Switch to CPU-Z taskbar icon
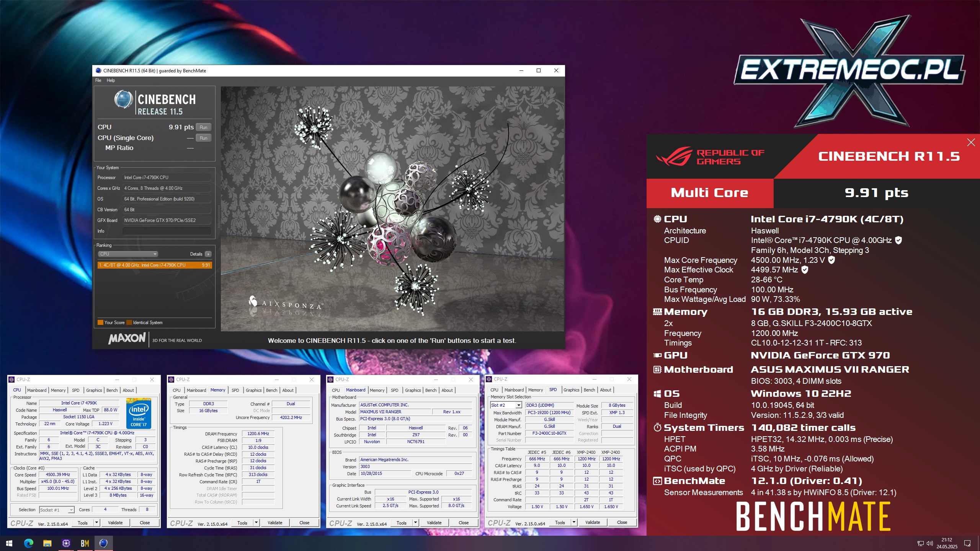The width and height of the screenshot is (980, 551). [x=66, y=543]
